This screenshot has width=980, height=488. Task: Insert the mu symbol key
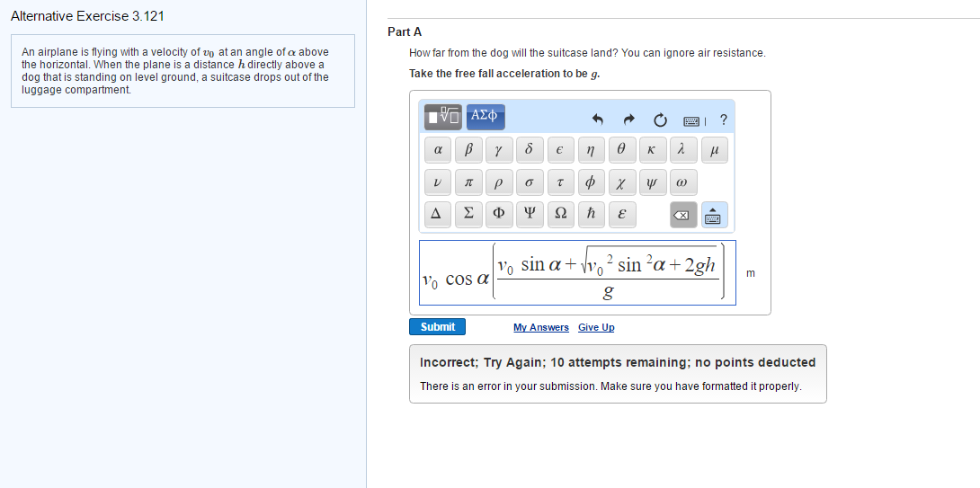715,151
